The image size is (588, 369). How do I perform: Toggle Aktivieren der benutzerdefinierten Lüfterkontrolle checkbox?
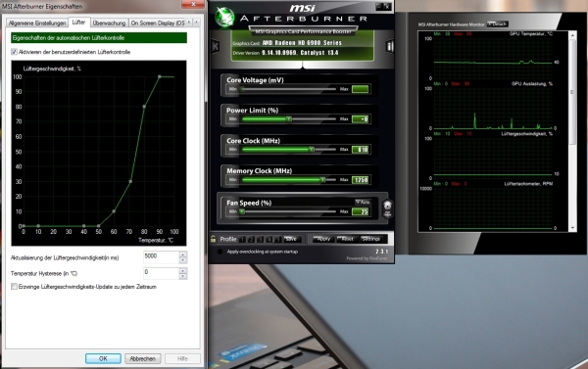click(15, 52)
